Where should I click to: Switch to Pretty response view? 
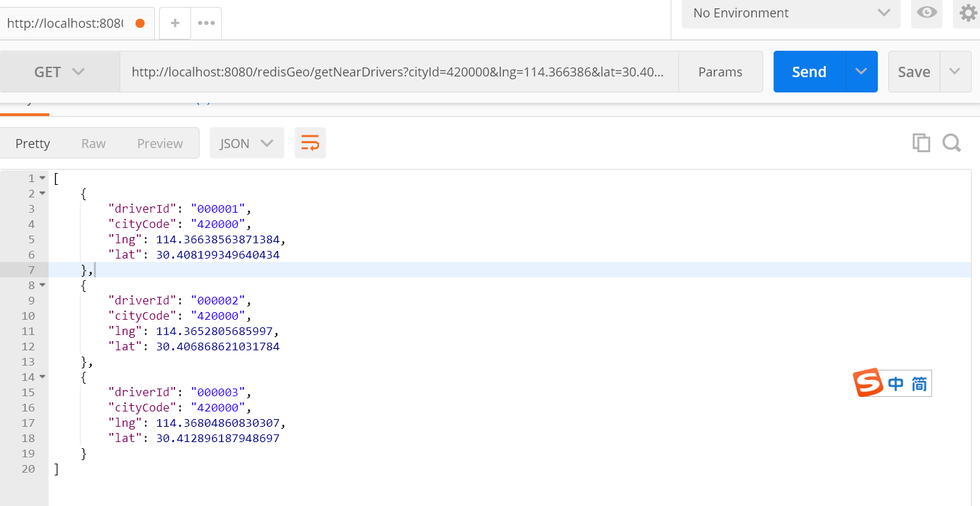click(33, 143)
